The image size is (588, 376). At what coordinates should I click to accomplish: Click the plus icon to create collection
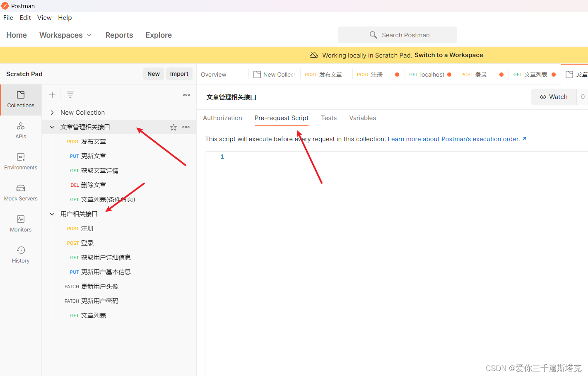click(x=52, y=95)
